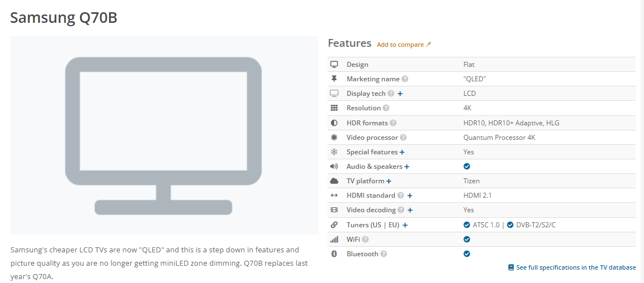Click the Flat design value
This screenshot has width=644, height=283.
click(x=469, y=65)
